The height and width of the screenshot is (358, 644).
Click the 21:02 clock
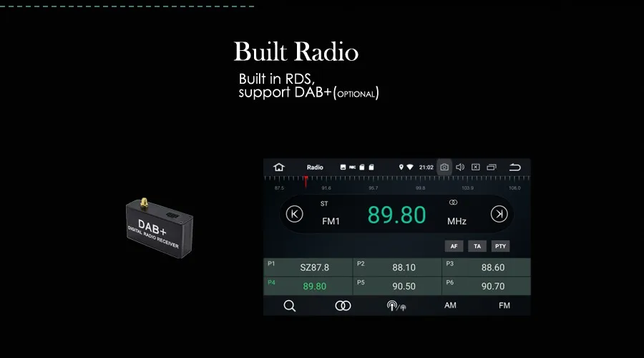[x=426, y=168]
